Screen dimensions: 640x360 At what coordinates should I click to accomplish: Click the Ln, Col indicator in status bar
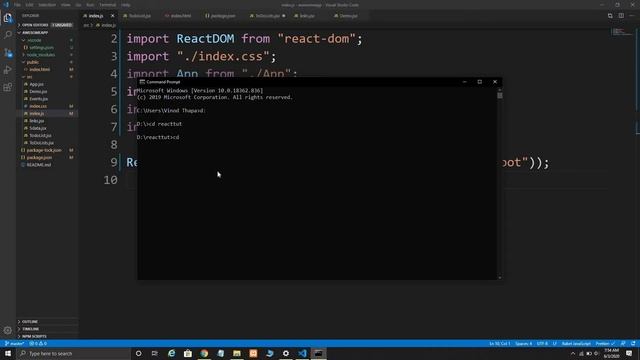pos(500,343)
